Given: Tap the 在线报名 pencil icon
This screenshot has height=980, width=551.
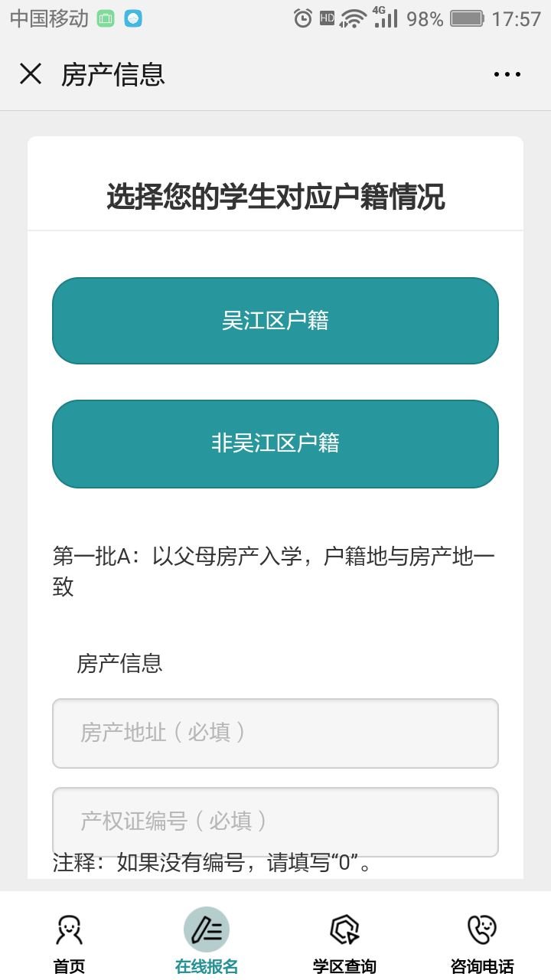Looking at the screenshot, I should [x=207, y=929].
